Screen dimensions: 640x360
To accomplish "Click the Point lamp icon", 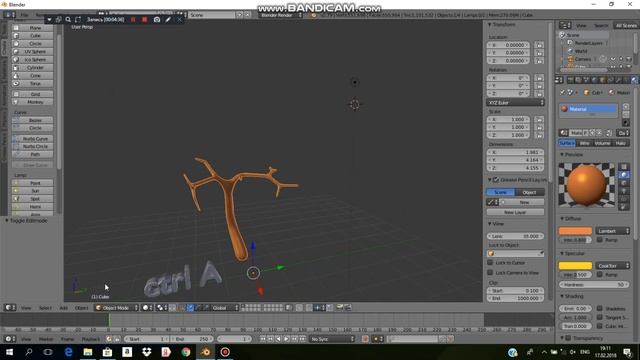I will coord(16,183).
